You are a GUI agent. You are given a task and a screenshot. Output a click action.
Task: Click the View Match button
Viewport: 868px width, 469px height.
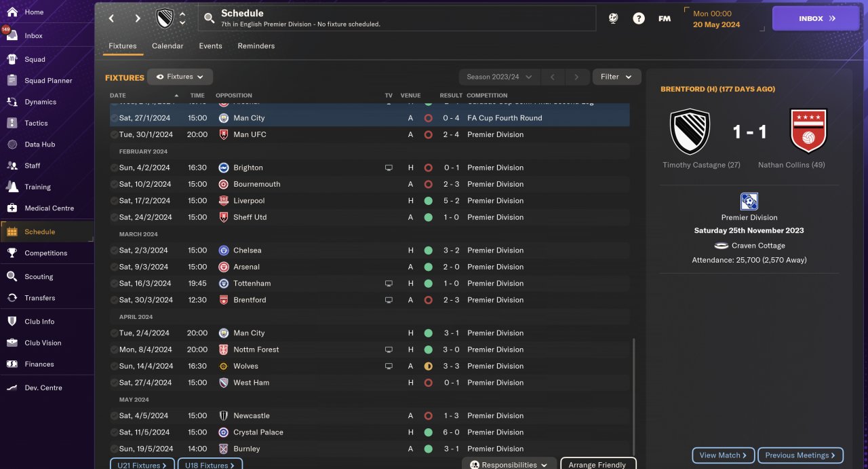click(724, 455)
